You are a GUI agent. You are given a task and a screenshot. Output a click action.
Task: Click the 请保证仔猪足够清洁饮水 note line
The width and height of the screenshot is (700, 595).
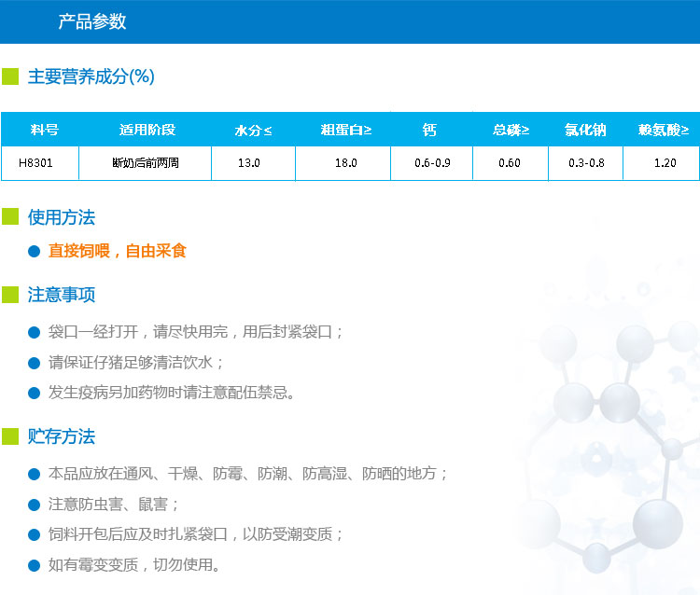click(136, 362)
